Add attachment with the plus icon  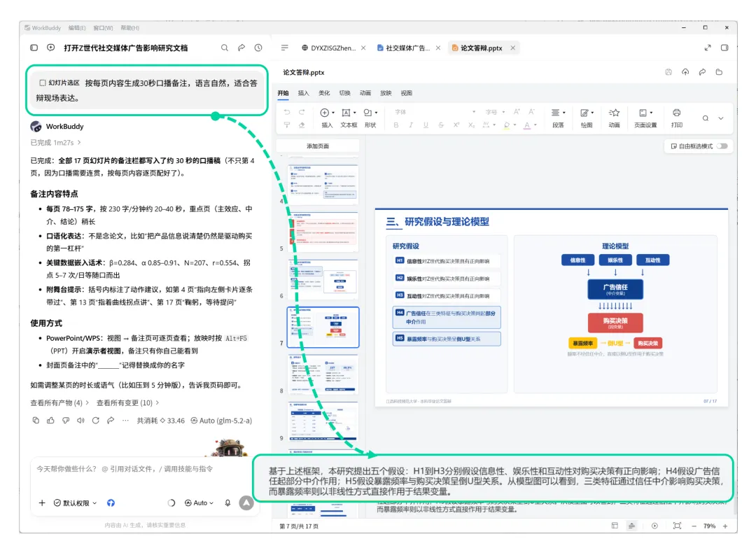[42, 503]
